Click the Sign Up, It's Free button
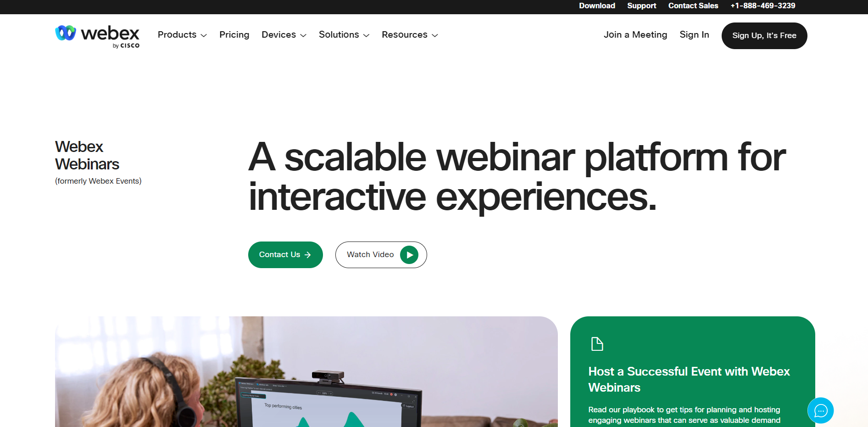 (x=764, y=36)
